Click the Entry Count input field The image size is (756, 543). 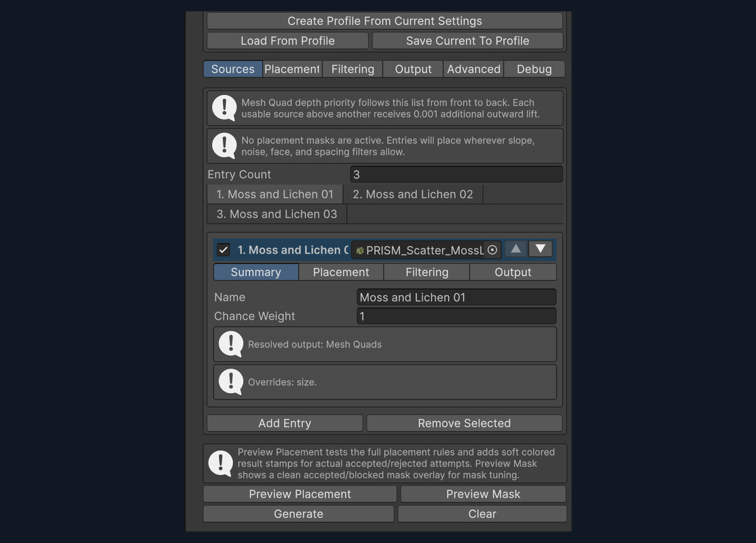pos(456,174)
